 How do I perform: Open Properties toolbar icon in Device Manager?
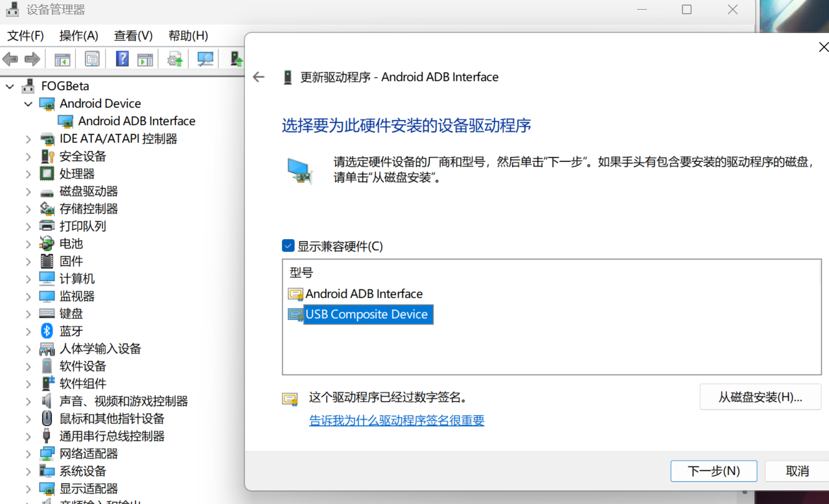92,60
